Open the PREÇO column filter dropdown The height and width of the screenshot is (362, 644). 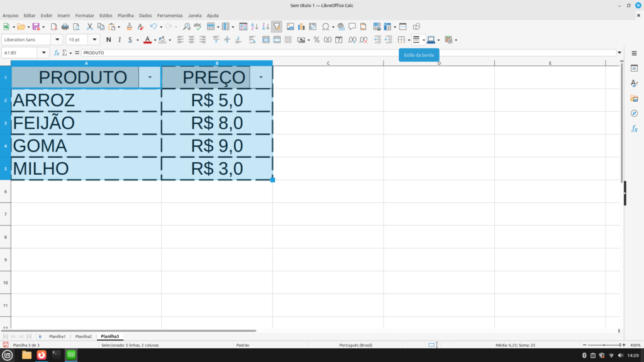(x=261, y=77)
